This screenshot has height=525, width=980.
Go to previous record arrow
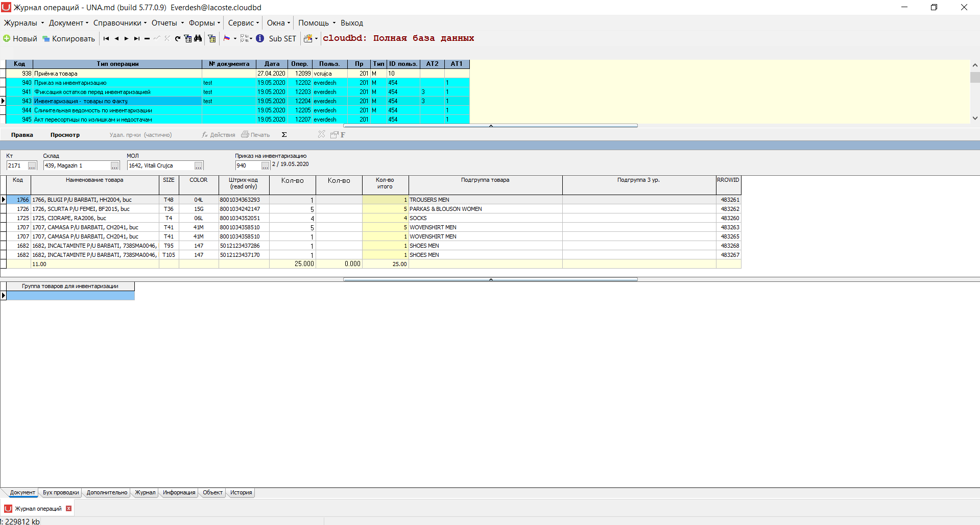coord(116,38)
